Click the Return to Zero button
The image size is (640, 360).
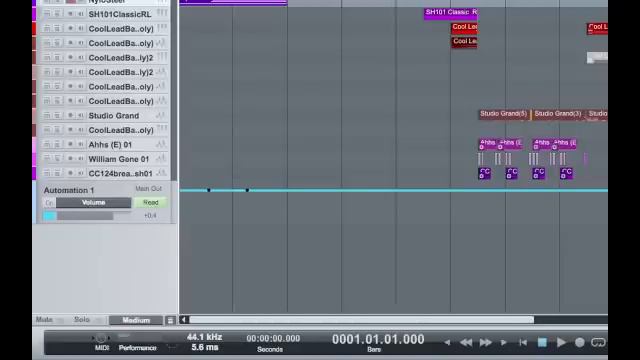523,342
